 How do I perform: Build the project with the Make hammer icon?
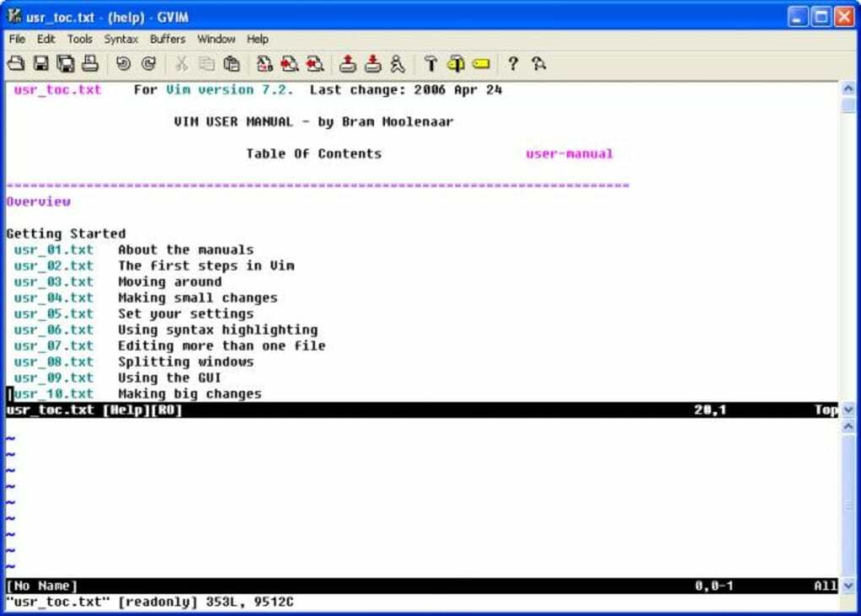433,63
